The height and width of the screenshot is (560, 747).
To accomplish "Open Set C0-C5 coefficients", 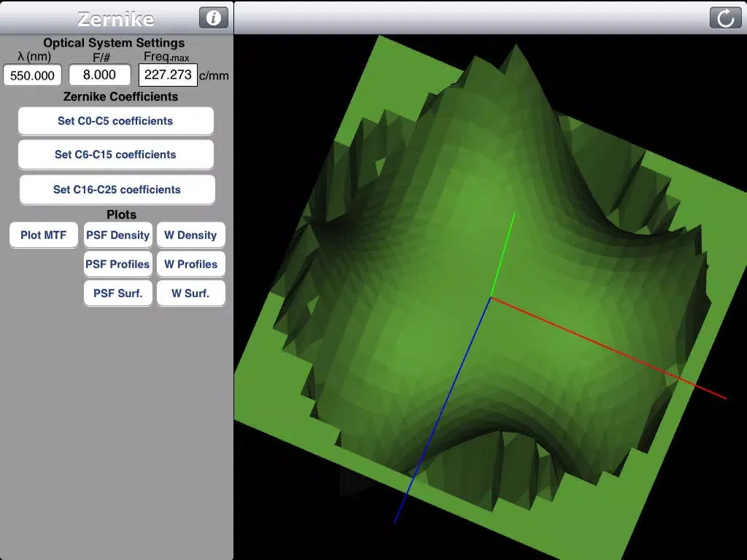I will point(116,121).
